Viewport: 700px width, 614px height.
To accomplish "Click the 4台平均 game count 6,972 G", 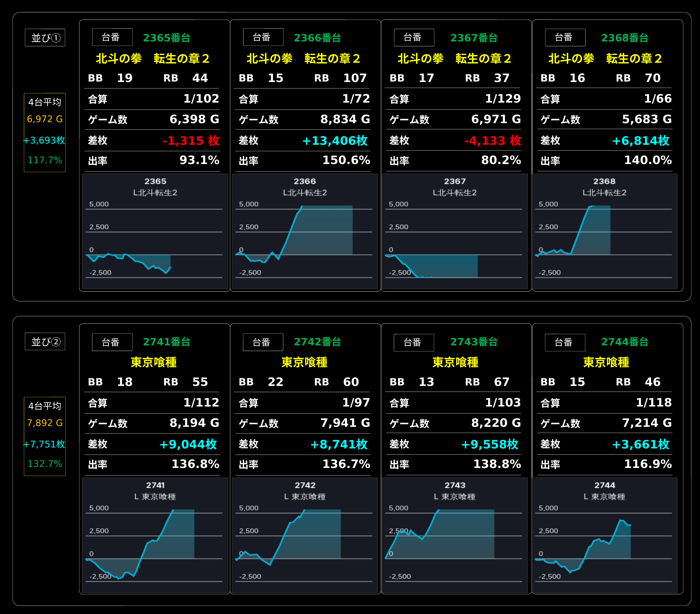I will coord(45,119).
